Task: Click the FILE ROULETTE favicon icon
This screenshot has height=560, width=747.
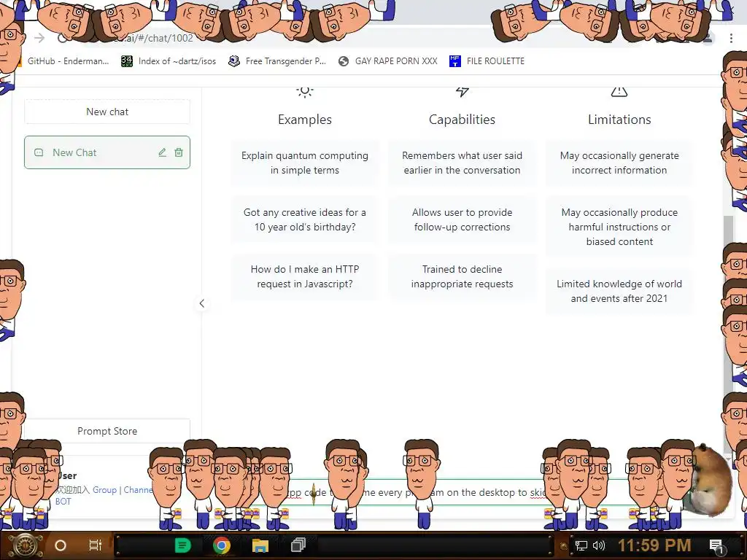Action: 455,61
